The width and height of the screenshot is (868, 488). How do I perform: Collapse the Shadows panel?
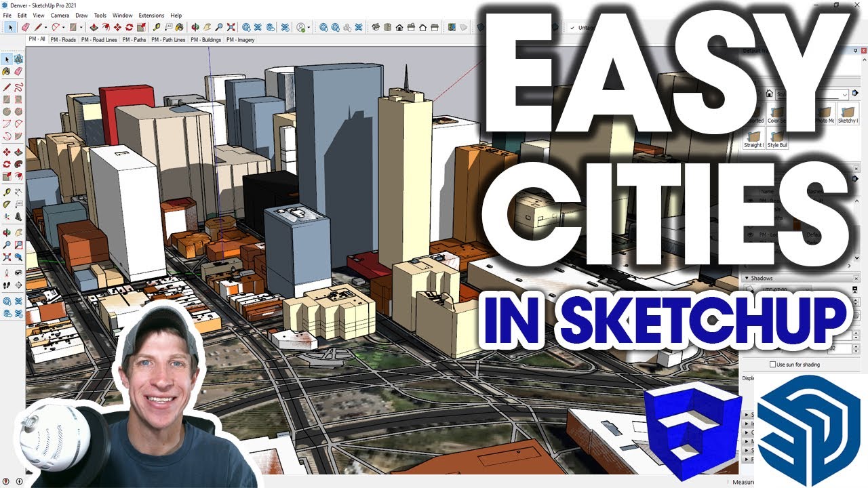[x=747, y=278]
